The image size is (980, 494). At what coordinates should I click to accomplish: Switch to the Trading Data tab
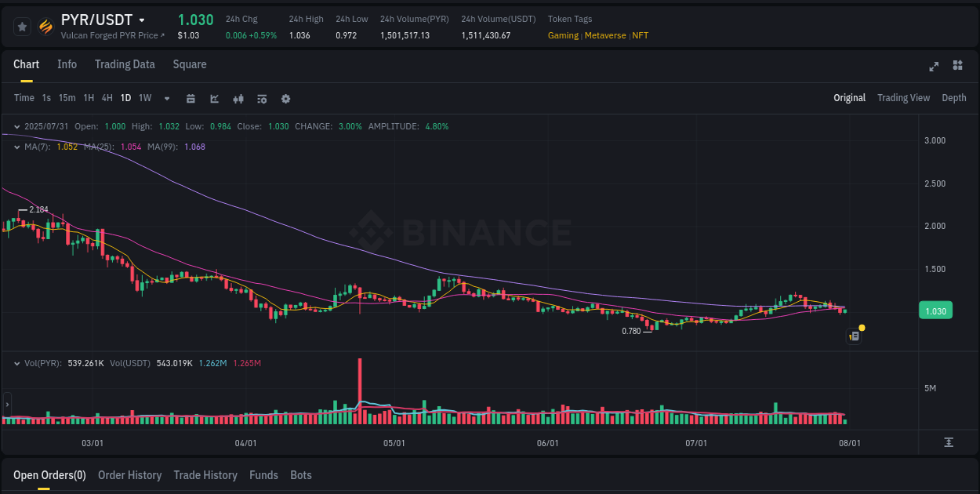click(125, 64)
